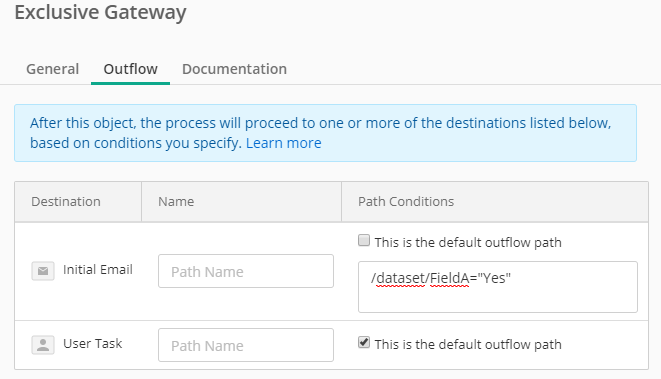Click the Name column header

tap(176, 202)
